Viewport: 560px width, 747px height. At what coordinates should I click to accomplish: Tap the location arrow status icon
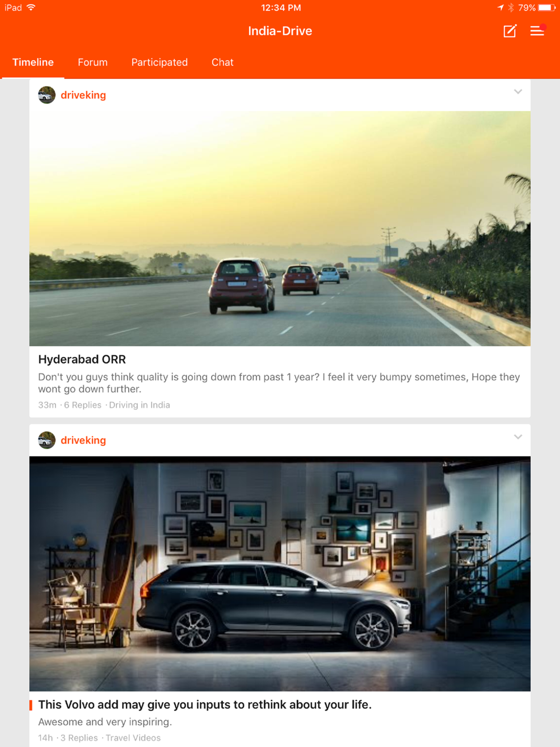501,7
